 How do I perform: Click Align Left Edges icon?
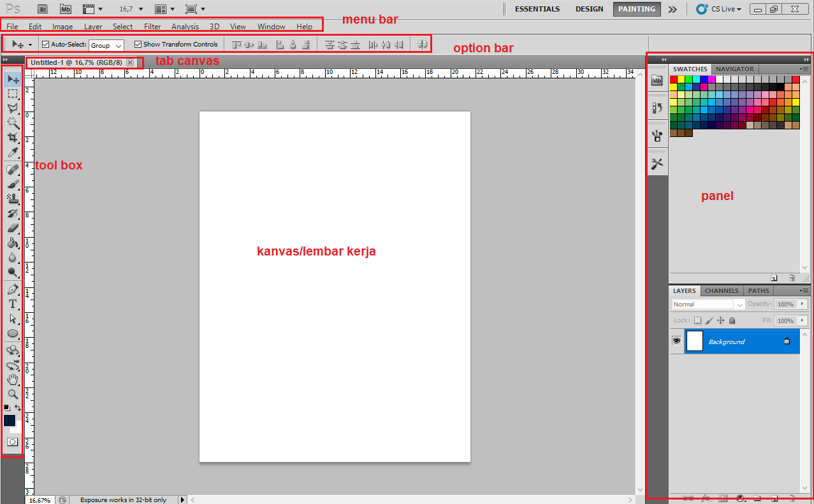point(279,45)
